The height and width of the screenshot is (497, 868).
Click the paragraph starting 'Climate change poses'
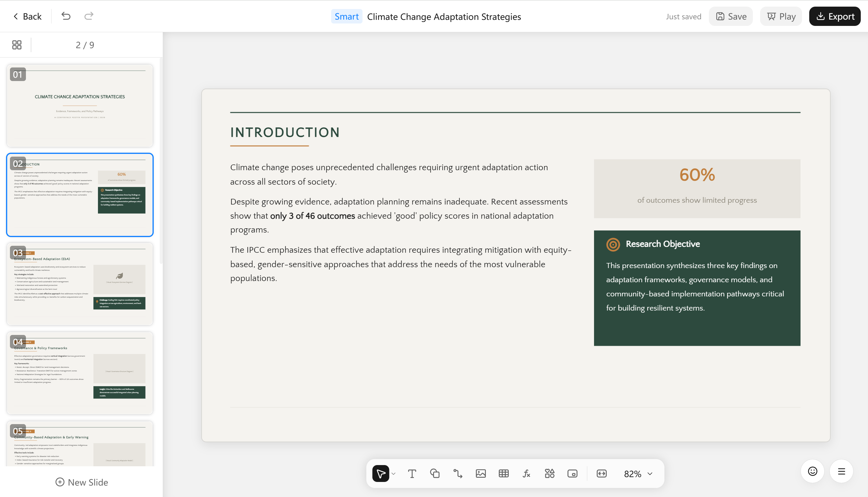click(x=389, y=174)
